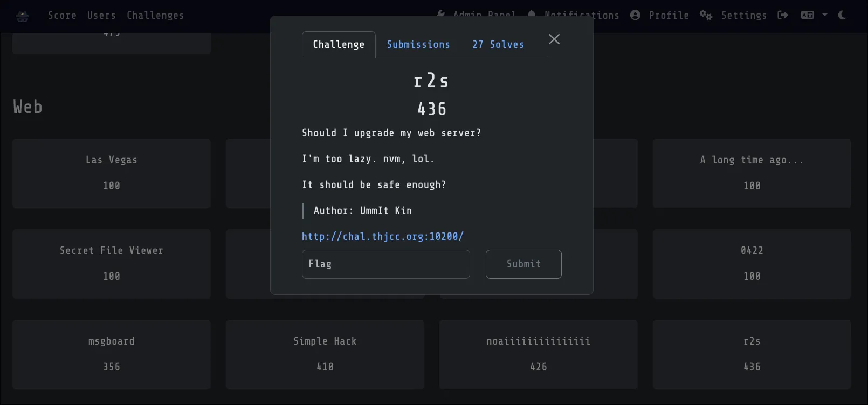Screen dimensions: 868x405
Task: Click the logout arrow icon
Action: pos(783,15)
